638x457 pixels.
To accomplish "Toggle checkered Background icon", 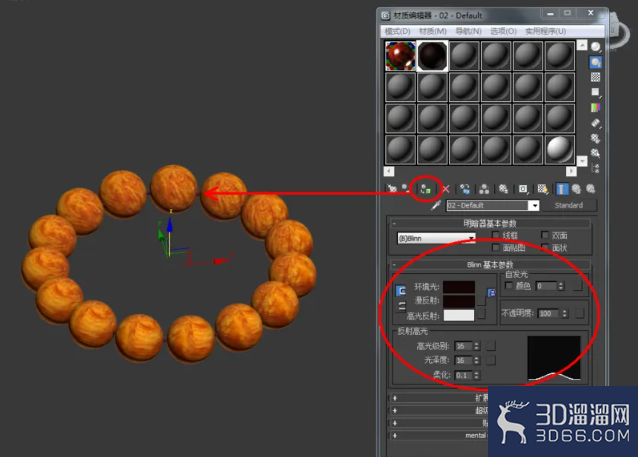I will 596,77.
